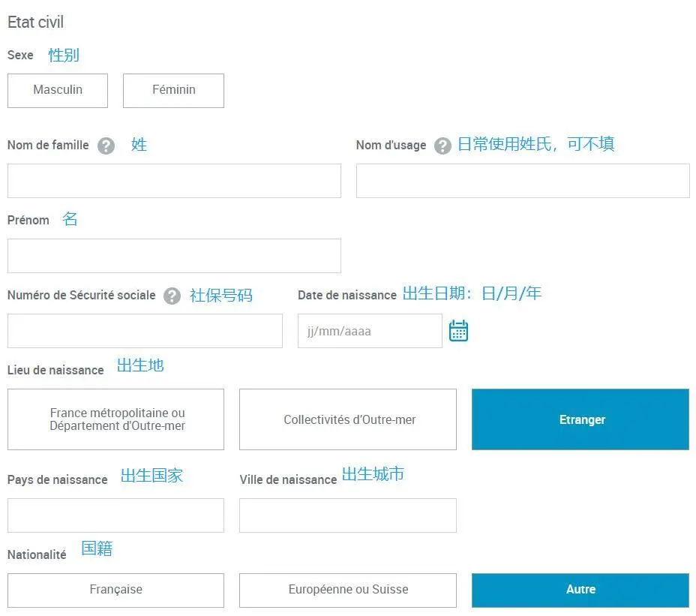Select Autre for nationality
Viewport: 696px width, 616px height.
click(580, 590)
